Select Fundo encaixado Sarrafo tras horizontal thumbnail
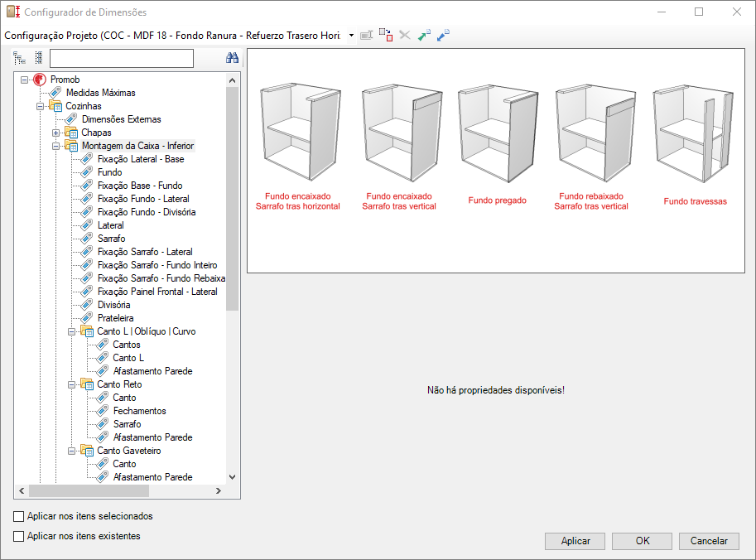756x560 pixels. [x=298, y=147]
